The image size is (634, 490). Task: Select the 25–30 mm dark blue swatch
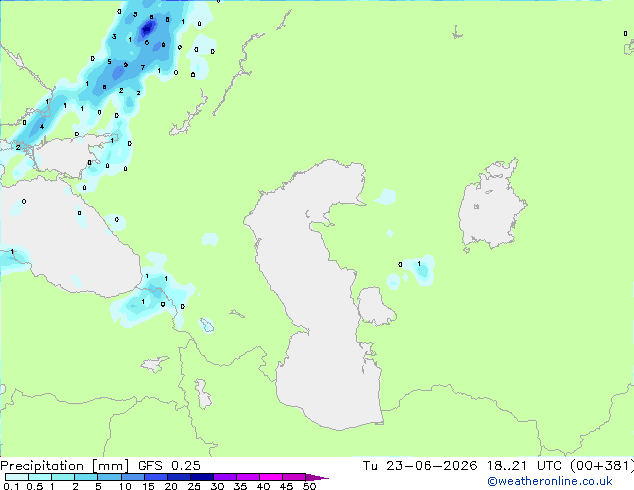coord(201,477)
